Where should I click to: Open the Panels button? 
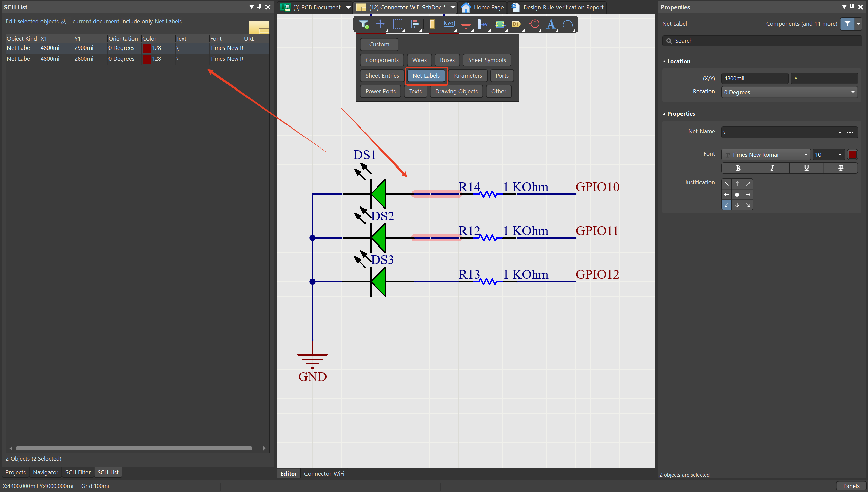coord(851,486)
